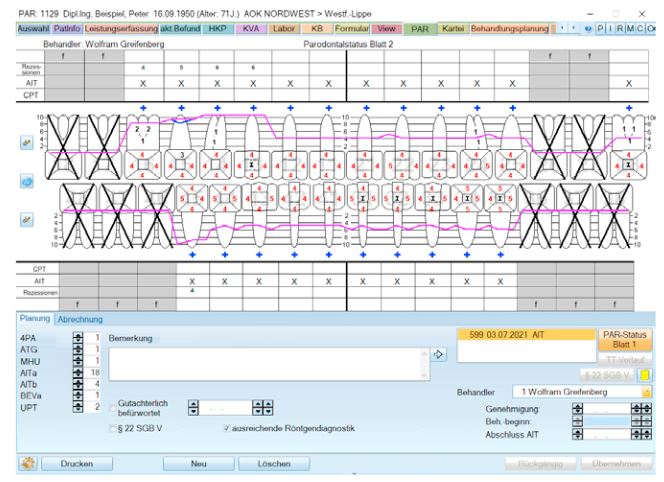This screenshot has width=664, height=482.
Task: Click the arrow icon next to Bemerkung field
Action: click(x=439, y=354)
